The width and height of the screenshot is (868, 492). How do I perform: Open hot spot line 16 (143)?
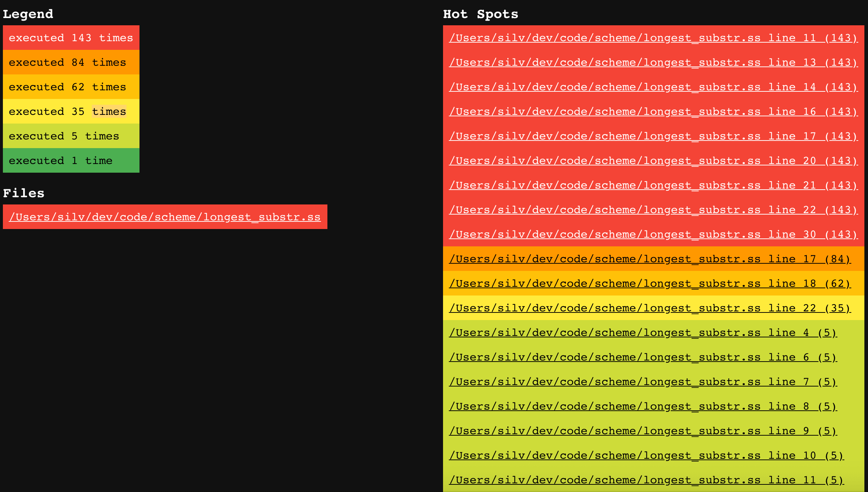653,111
